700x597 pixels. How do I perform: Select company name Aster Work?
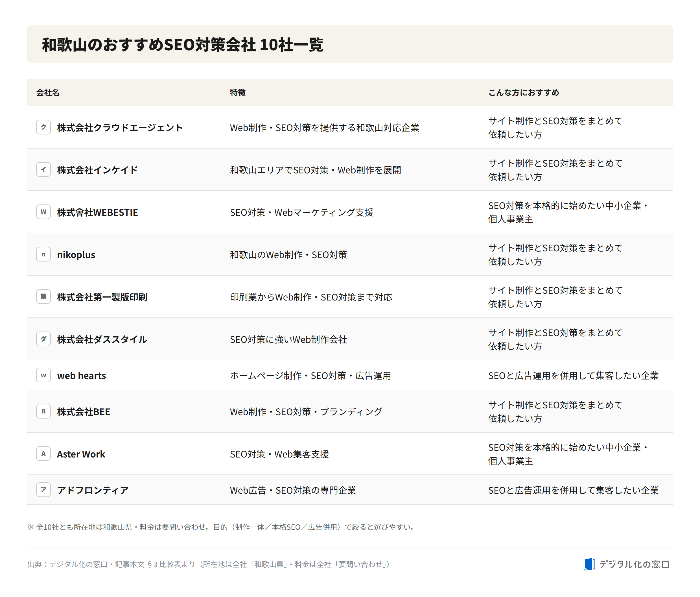click(81, 454)
